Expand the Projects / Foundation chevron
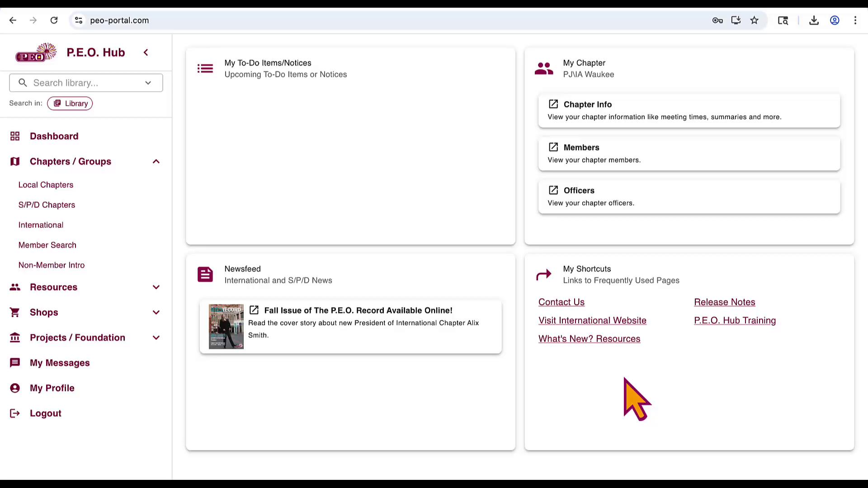Screen dimensions: 868x488 (156, 338)
